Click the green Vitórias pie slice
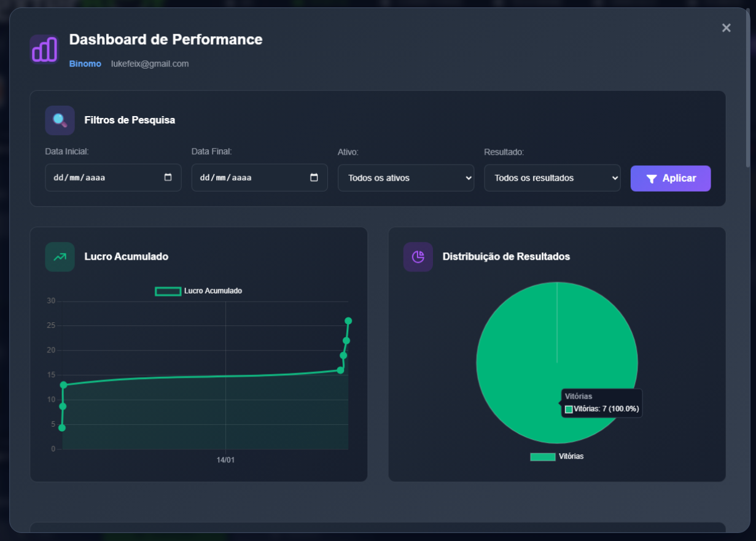The height and width of the screenshot is (541, 756). point(522,344)
